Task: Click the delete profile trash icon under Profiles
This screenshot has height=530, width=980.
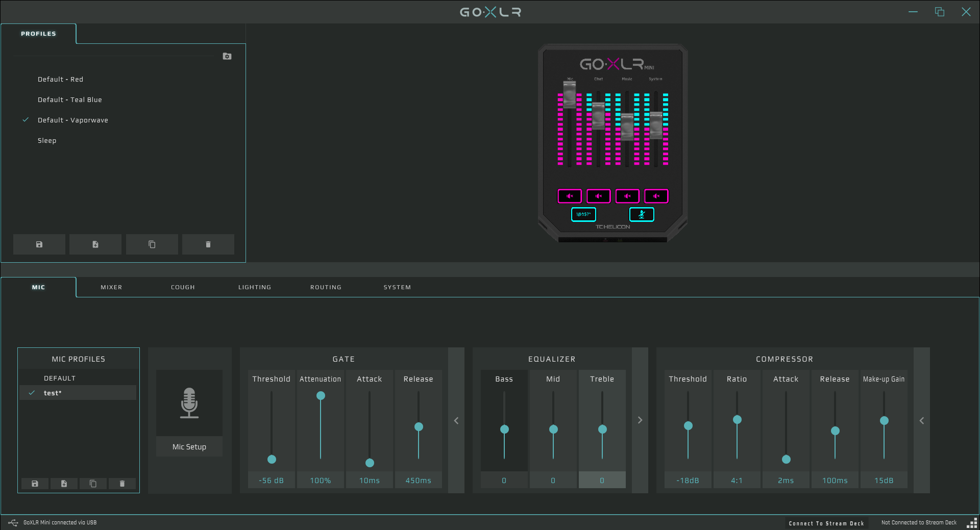Action: click(x=208, y=244)
